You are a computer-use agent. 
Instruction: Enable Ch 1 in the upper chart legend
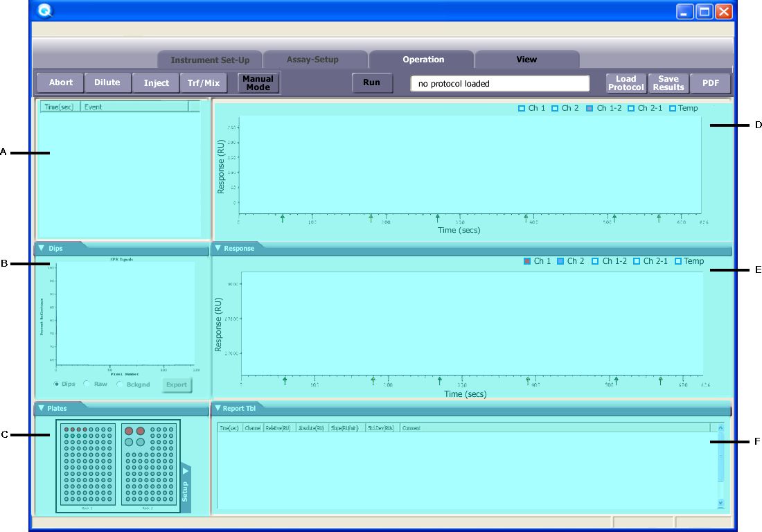point(522,108)
